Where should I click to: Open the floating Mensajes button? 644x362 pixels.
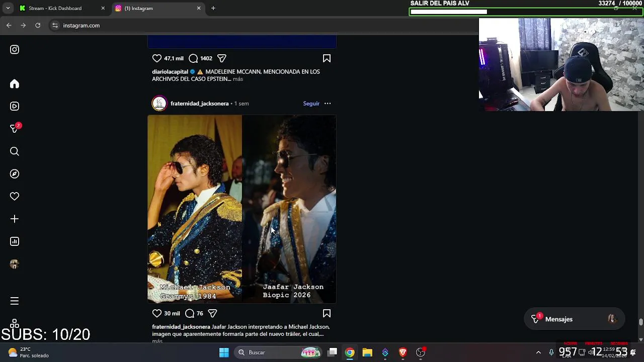(574, 319)
